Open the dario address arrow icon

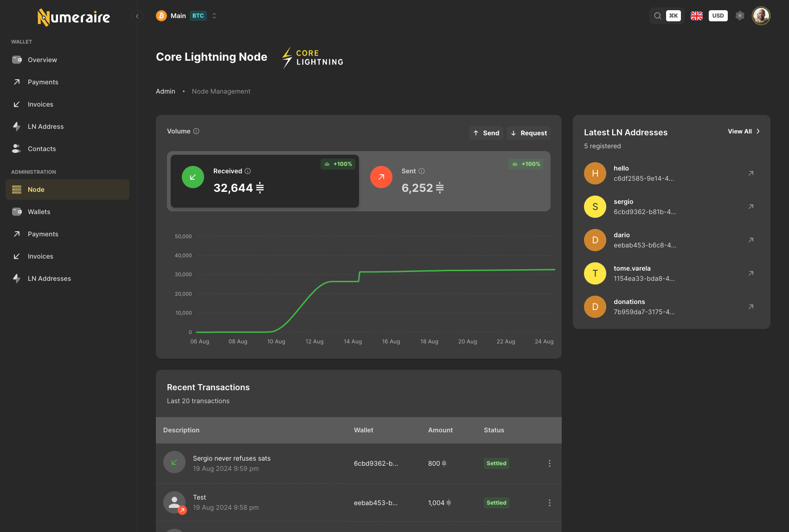(x=751, y=240)
